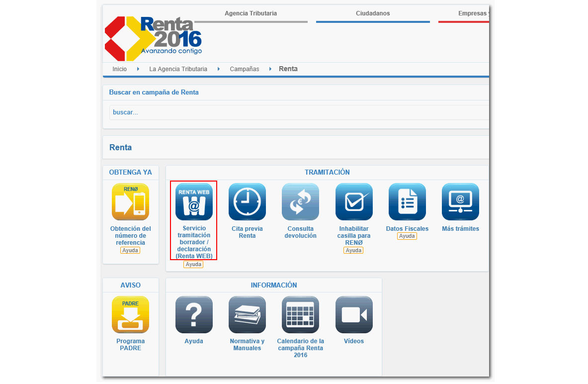Open the 'Vídeos' text link
The width and height of the screenshot is (588, 384).
click(x=354, y=341)
